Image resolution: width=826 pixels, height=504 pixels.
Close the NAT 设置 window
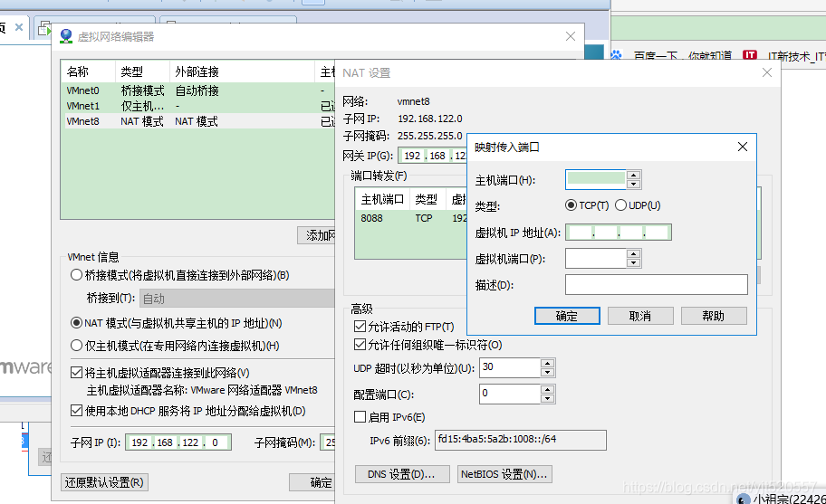[x=767, y=72]
